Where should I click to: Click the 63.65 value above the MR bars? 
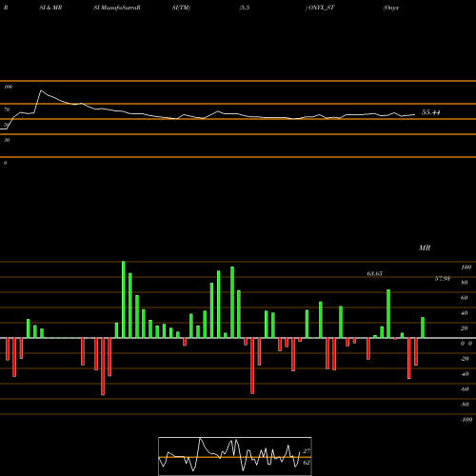pyautogui.click(x=374, y=273)
